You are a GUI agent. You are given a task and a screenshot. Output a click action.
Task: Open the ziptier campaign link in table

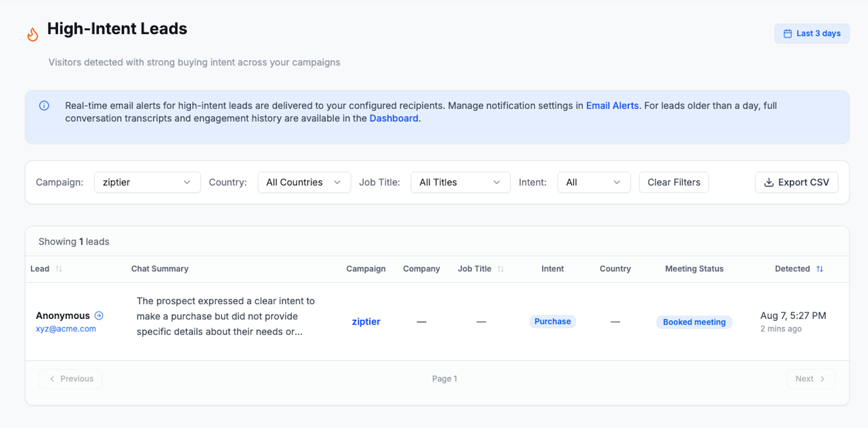pos(366,322)
